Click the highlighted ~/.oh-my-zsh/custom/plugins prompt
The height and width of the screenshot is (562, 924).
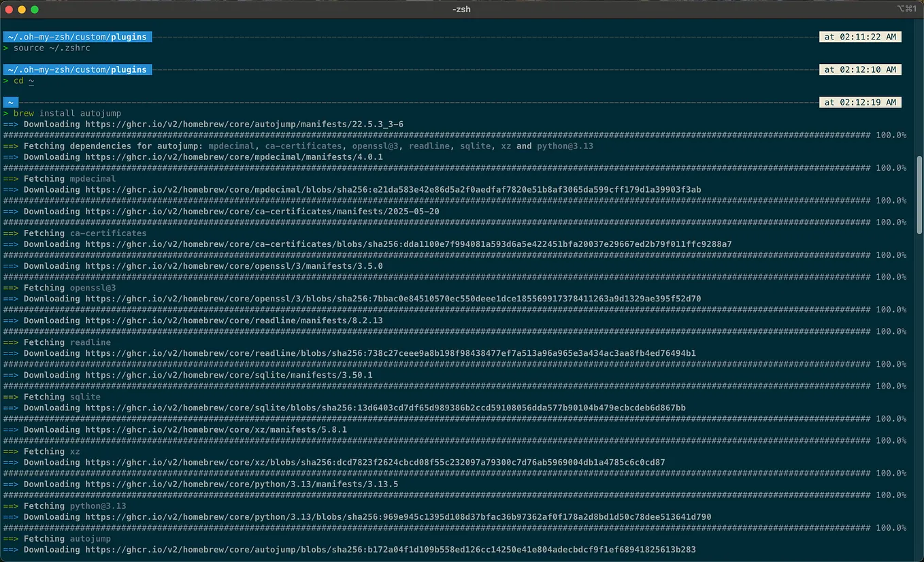pos(77,37)
